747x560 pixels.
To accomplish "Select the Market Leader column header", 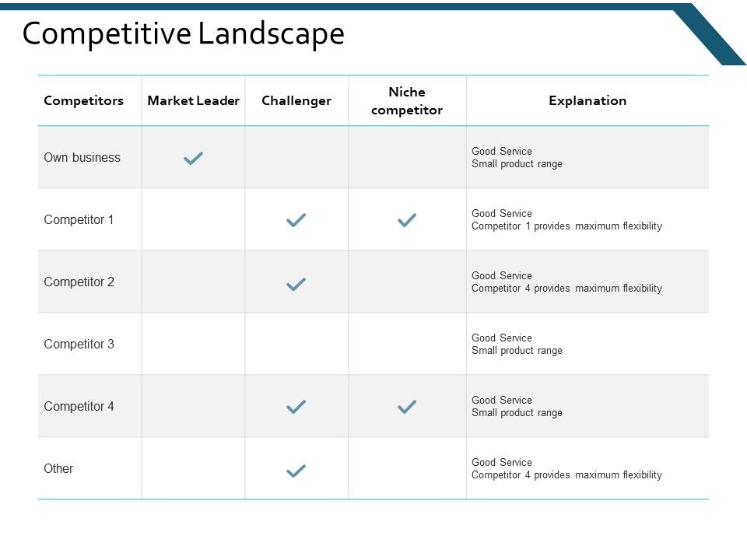I will (194, 100).
